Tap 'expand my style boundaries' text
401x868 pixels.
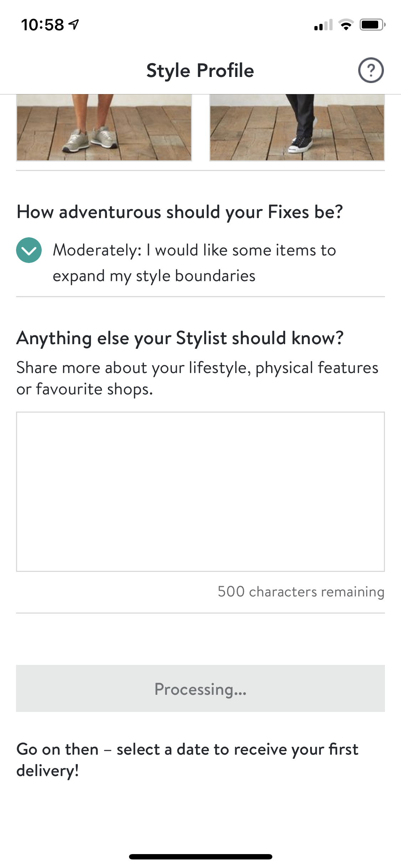pyautogui.click(x=154, y=276)
